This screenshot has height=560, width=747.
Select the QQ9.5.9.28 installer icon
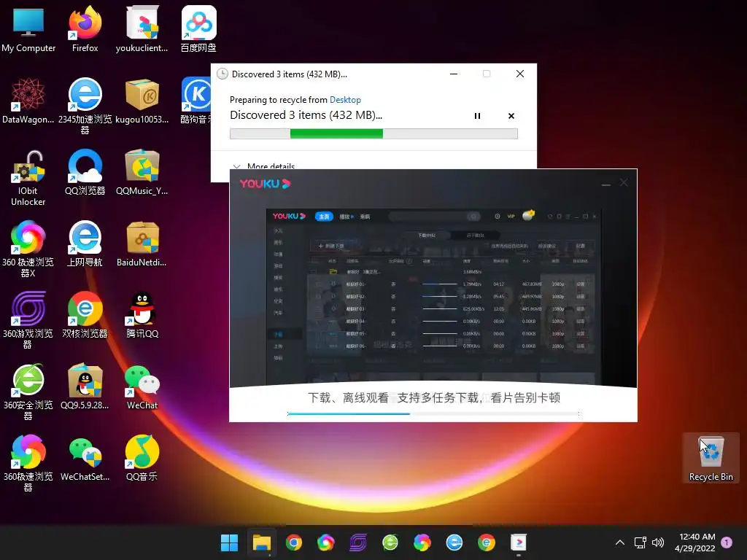[x=85, y=386]
